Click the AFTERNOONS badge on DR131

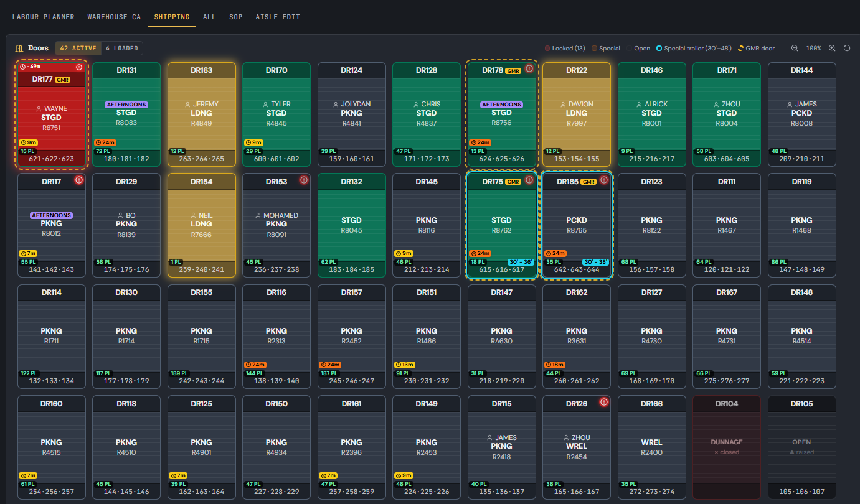coord(127,105)
